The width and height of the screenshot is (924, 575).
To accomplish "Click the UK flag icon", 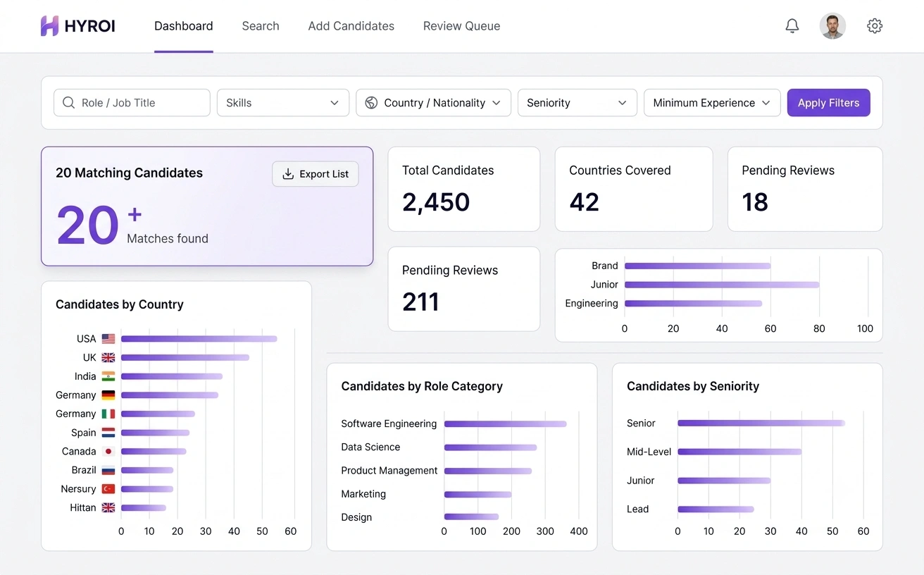I will click(x=108, y=357).
